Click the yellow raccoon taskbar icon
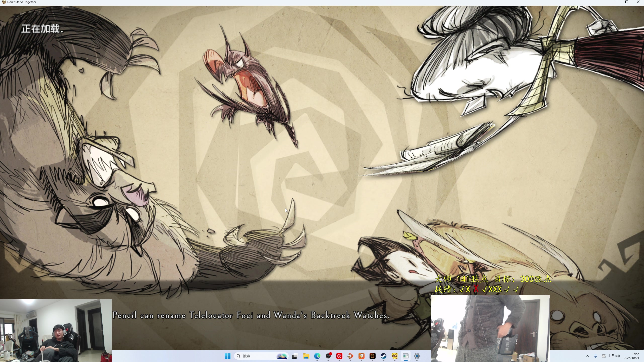Viewport: 644px width, 362px height. (x=394, y=356)
